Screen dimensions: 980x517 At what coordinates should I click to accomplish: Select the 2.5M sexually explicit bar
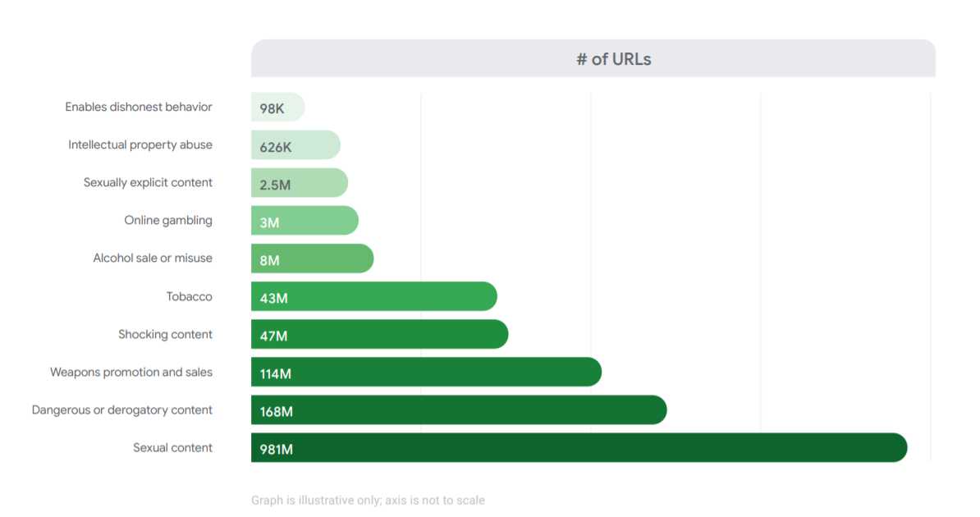point(300,183)
